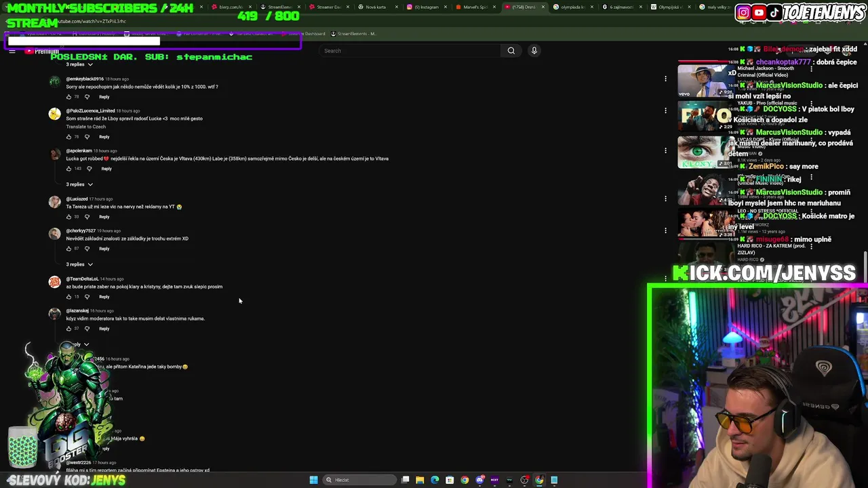The width and height of the screenshot is (868, 488).
Task: Open StreamElements bookmark in bookmarks bar
Action: 355,34
